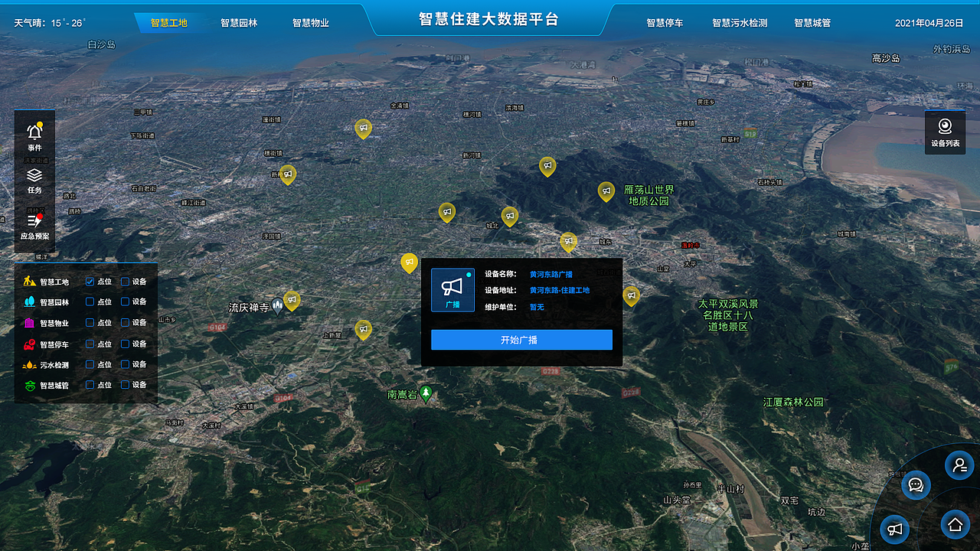This screenshot has width=980, height=551.
Task: Select the broadcast pin above 城北 label
Action: [510, 217]
